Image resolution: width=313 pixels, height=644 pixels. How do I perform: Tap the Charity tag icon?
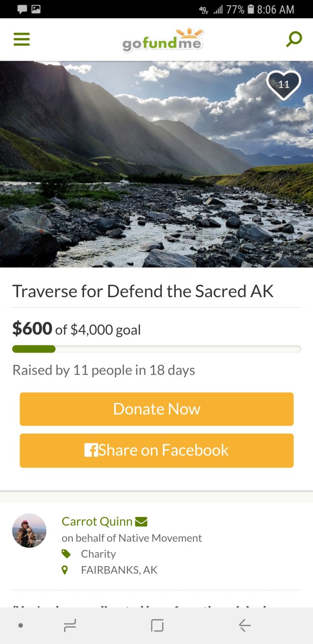click(66, 554)
